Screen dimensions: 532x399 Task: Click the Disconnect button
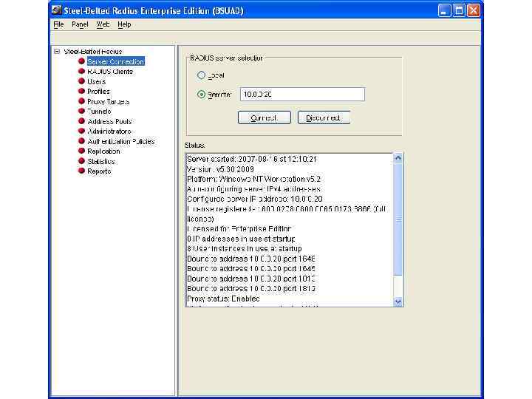pyautogui.click(x=324, y=117)
